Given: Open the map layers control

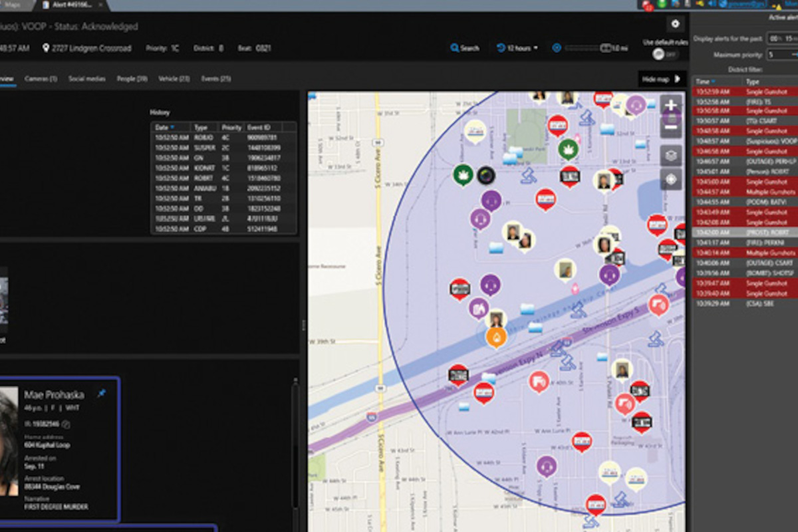Looking at the screenshot, I should (671, 154).
